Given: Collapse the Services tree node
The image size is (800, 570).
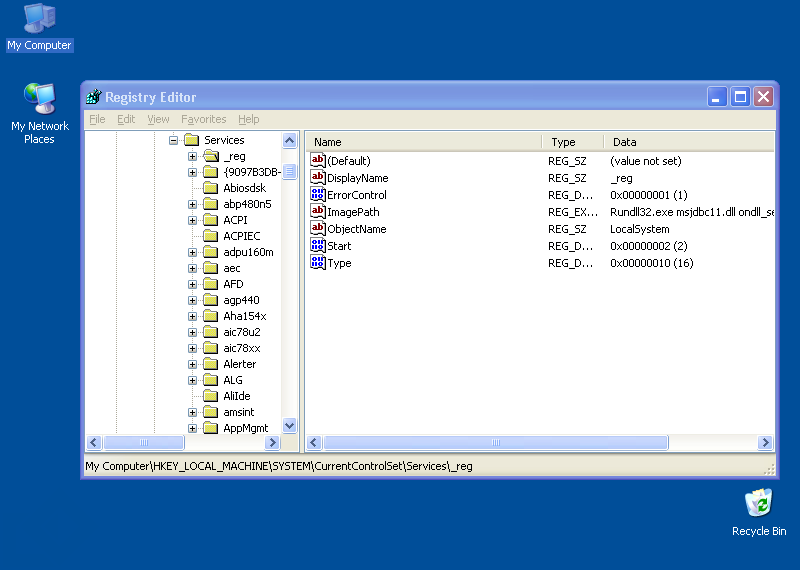Looking at the screenshot, I should [x=173, y=140].
